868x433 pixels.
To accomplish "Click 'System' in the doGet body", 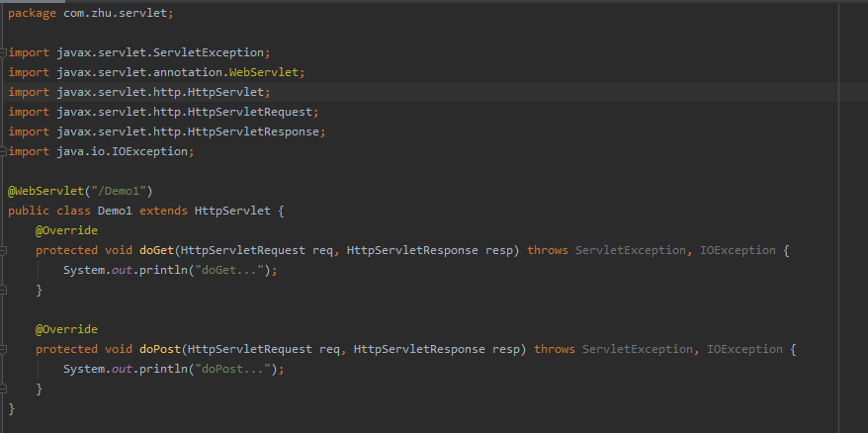I will tap(84, 270).
